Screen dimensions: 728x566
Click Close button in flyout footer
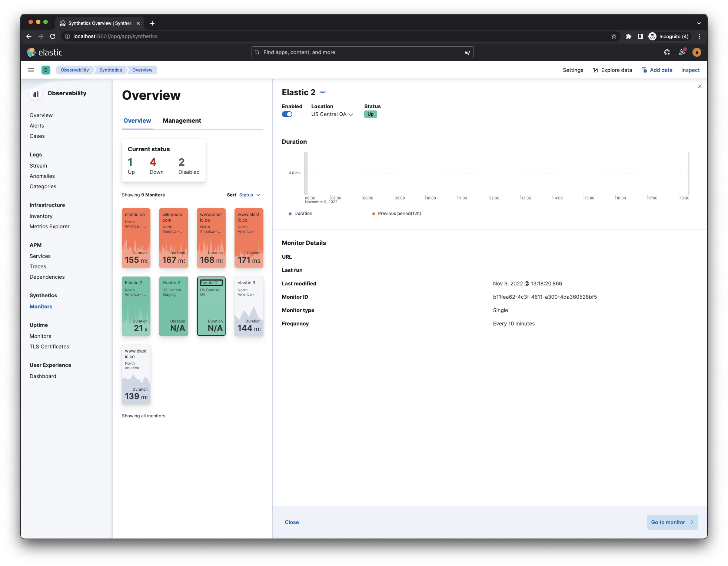(292, 522)
